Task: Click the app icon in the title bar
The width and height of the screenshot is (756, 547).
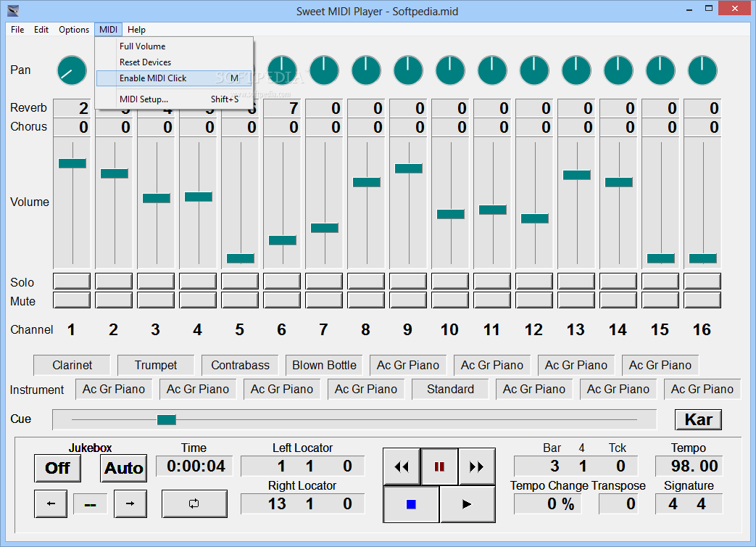Action: point(13,11)
